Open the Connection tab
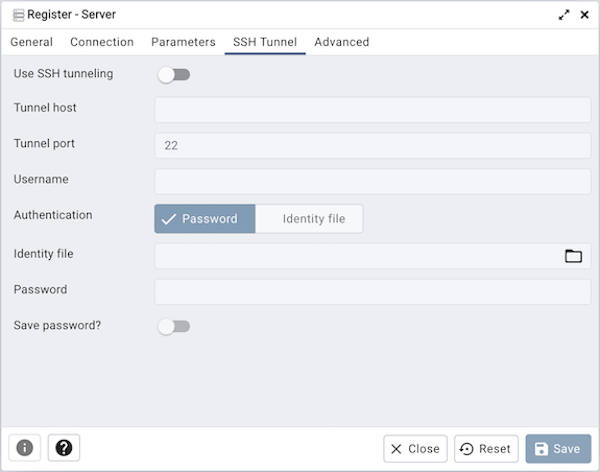Viewport: 600px width, 472px height. (102, 42)
